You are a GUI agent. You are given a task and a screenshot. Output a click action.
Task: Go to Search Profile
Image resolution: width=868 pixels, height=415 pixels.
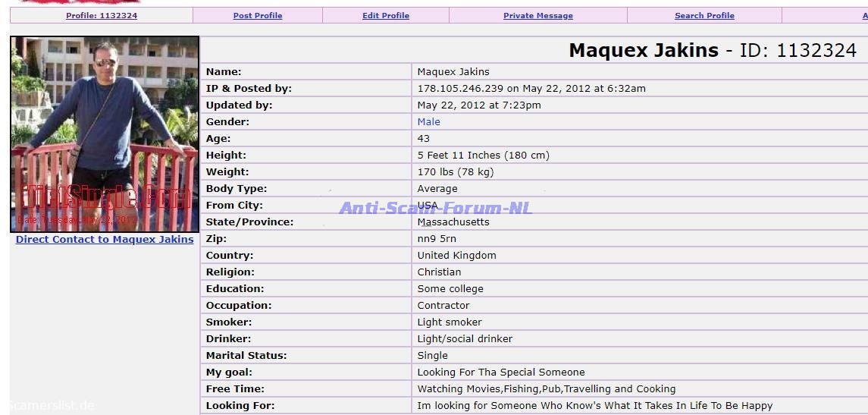pyautogui.click(x=704, y=16)
